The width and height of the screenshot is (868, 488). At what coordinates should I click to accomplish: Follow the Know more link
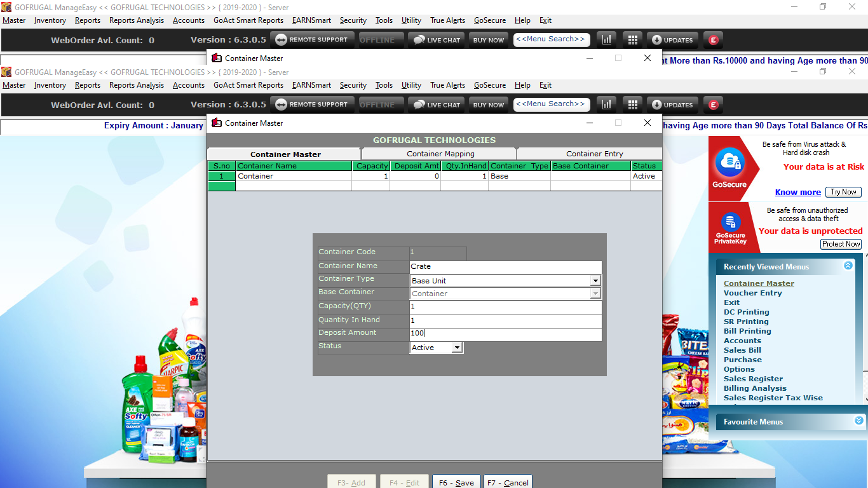(x=798, y=193)
